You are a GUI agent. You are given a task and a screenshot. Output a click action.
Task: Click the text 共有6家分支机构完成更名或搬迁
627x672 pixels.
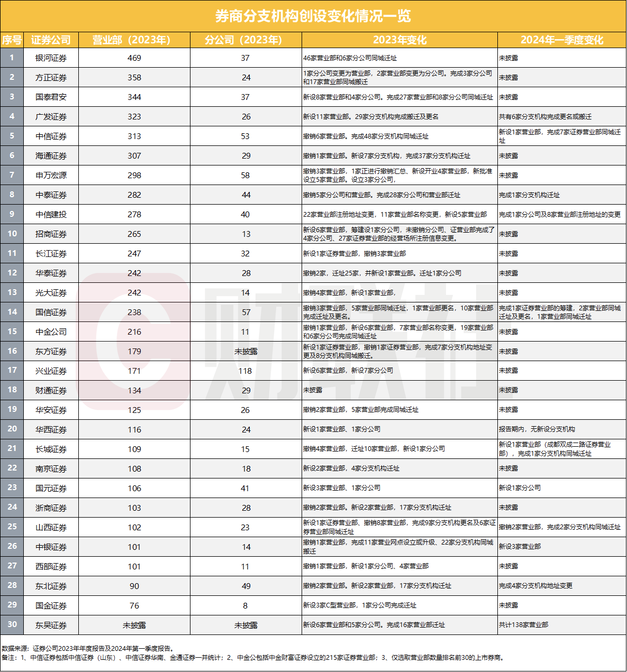[x=545, y=117]
